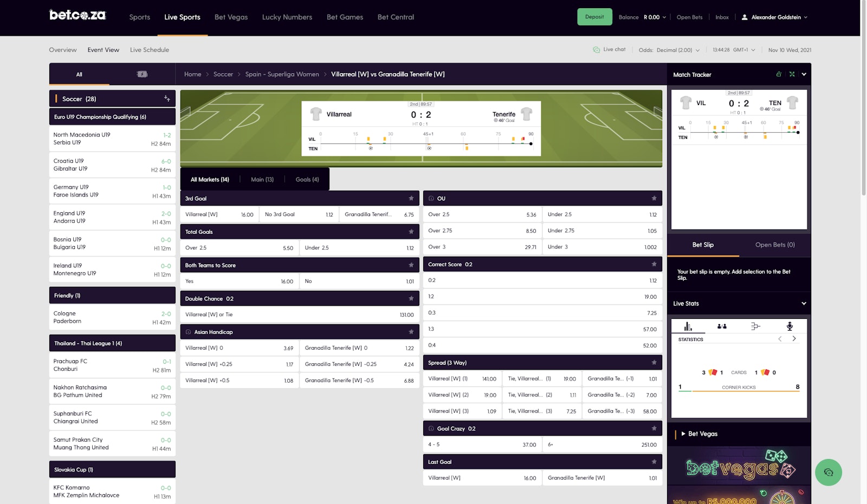The image size is (867, 504).
Task: Open commentary with the microphone icon
Action: tap(790, 326)
